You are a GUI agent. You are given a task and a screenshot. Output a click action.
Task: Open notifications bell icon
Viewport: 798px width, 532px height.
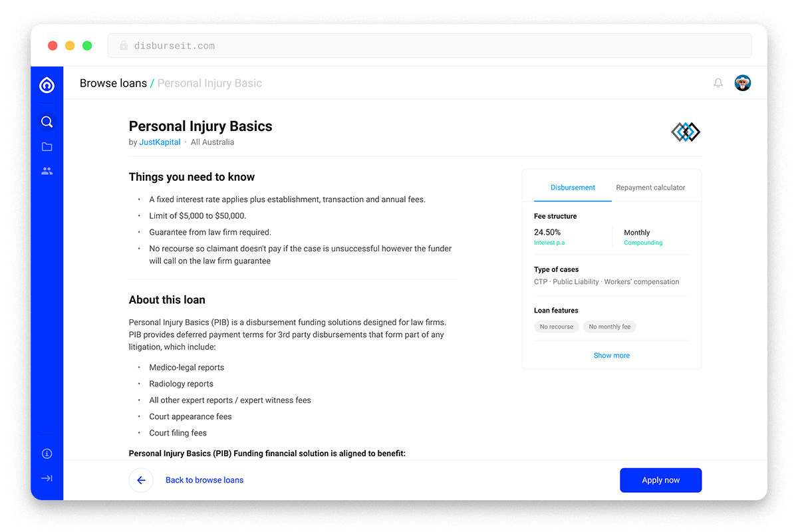tap(718, 83)
